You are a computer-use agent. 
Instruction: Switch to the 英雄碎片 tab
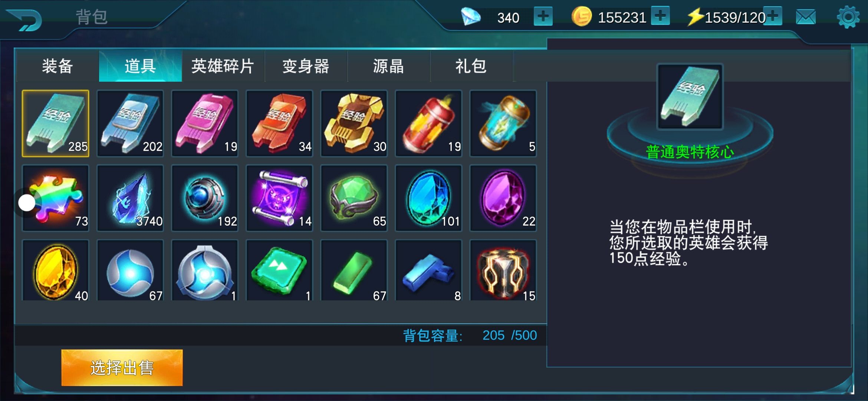click(223, 66)
